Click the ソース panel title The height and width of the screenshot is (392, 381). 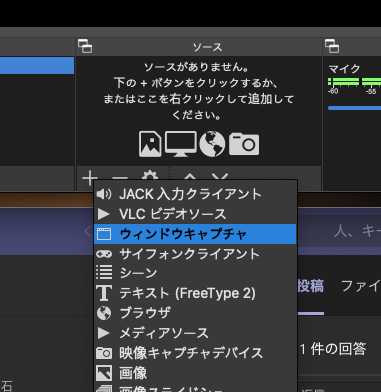(207, 47)
